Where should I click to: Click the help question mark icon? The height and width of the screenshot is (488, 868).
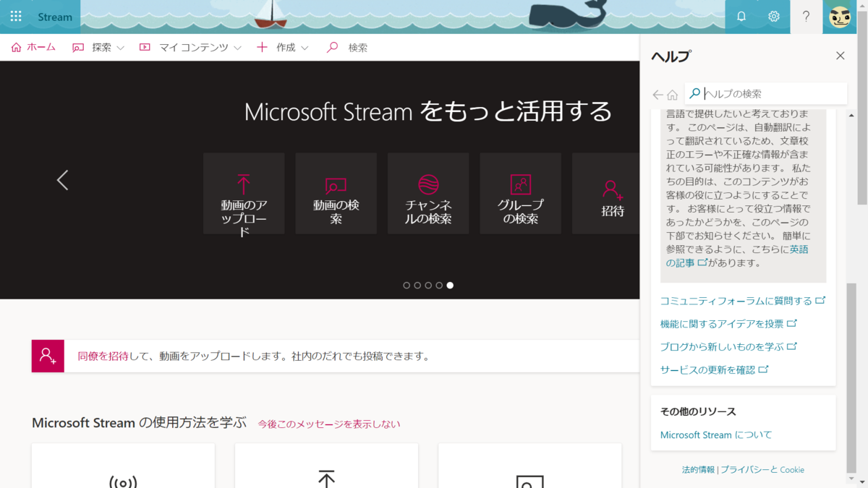(807, 17)
